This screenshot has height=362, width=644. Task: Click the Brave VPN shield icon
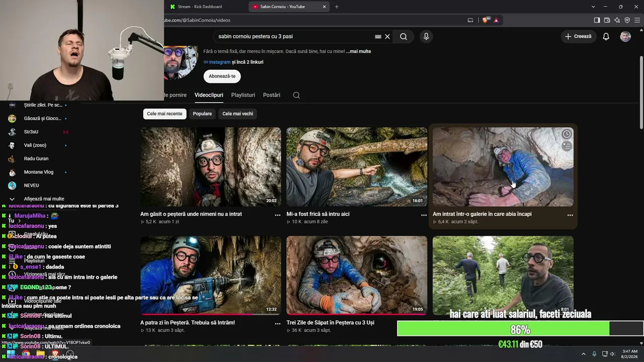pos(627,20)
